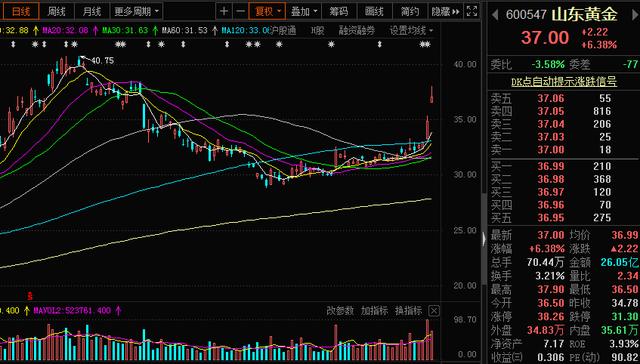
Task: Switch to 周线 weekly chart tab
Action: (56, 11)
